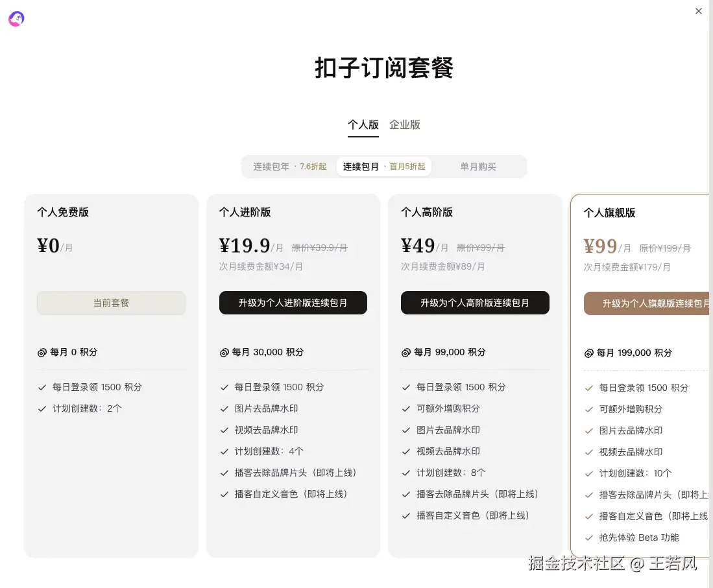Click the 当前套餐 button
The image size is (713, 588).
coord(111,303)
